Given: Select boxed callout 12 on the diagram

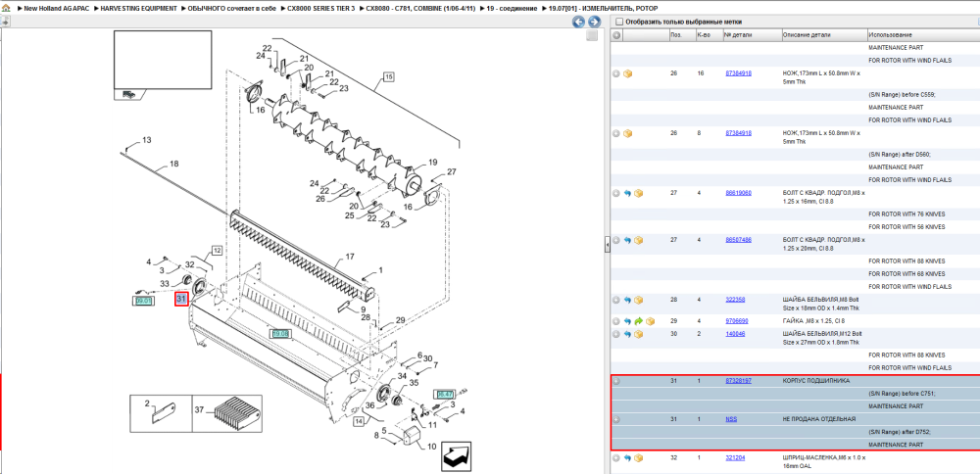Looking at the screenshot, I should (217, 251).
